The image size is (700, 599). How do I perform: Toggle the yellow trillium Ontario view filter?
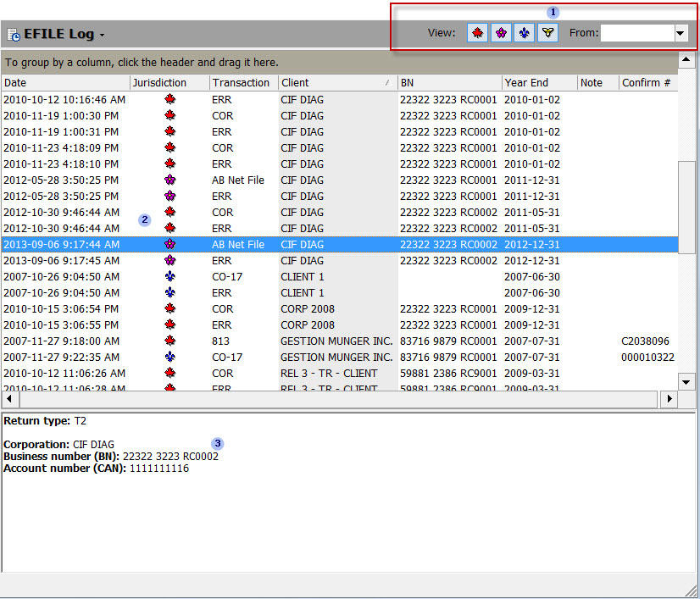click(x=548, y=33)
